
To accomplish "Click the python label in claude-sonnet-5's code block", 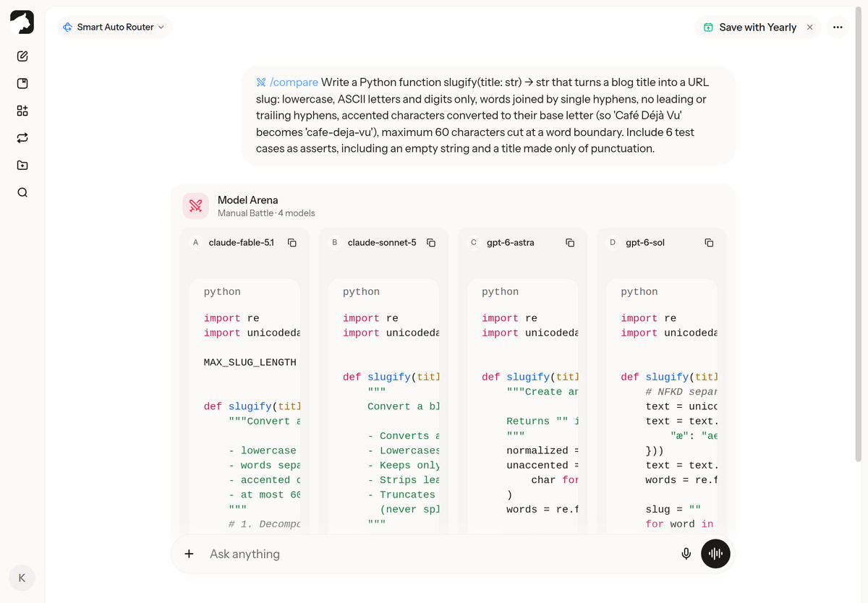I will (x=361, y=292).
